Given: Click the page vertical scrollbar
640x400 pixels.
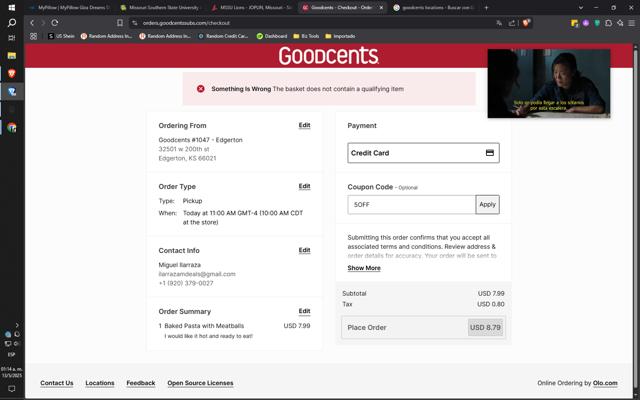Looking at the screenshot, I should (x=636, y=220).
